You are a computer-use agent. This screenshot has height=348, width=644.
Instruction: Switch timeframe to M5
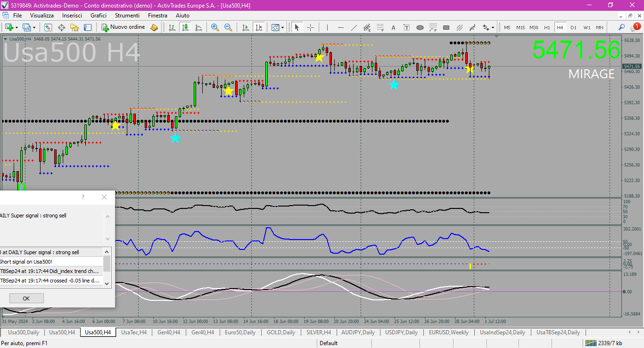pos(507,27)
